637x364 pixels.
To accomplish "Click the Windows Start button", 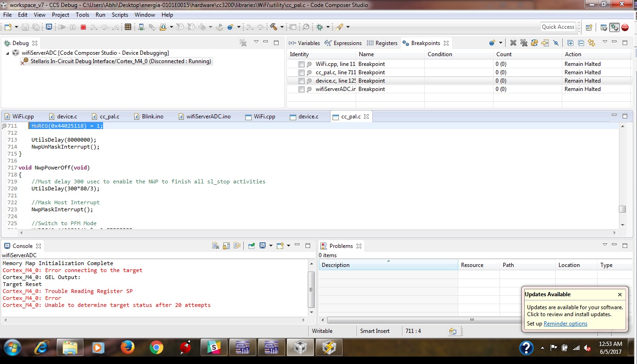I will (x=12, y=347).
